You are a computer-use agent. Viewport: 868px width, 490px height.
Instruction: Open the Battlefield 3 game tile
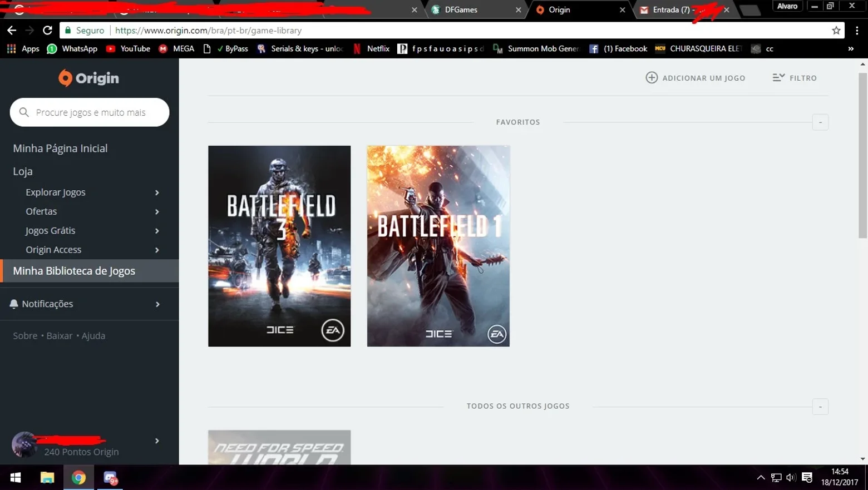279,246
